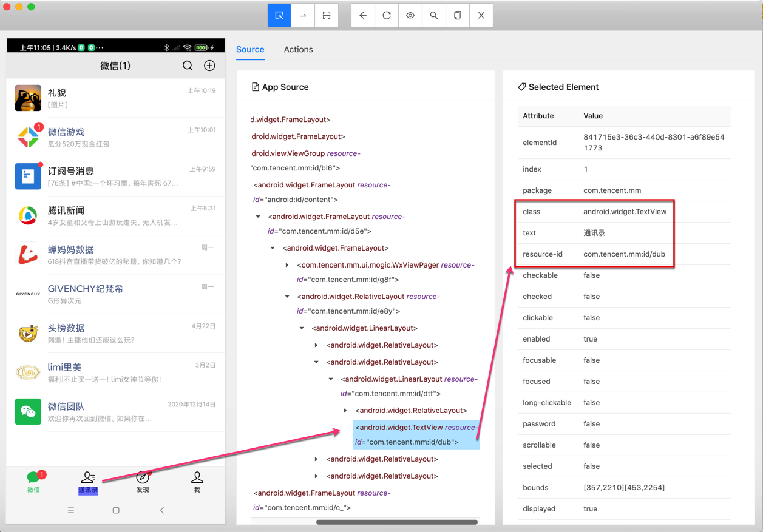Open the 订阅号消息 conversation title
The width and height of the screenshot is (763, 532).
click(x=71, y=171)
